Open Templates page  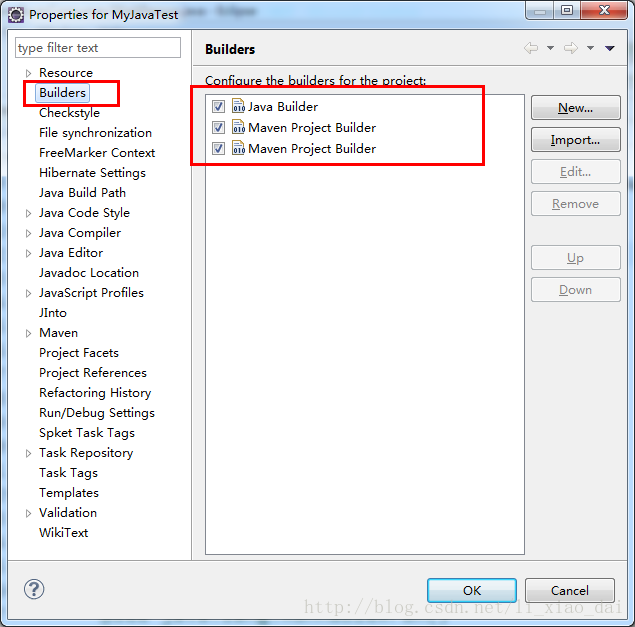(69, 493)
